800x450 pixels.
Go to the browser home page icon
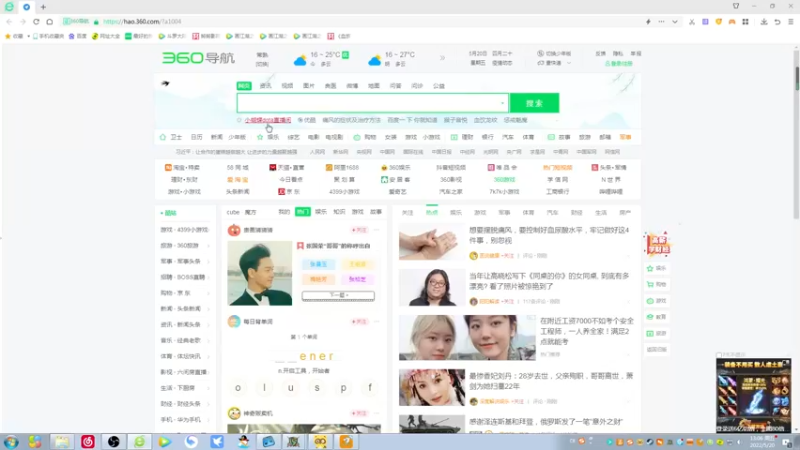point(49,21)
